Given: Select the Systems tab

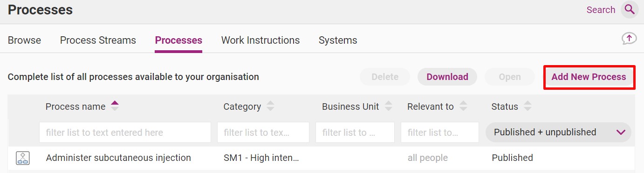Looking at the screenshot, I should (x=338, y=40).
